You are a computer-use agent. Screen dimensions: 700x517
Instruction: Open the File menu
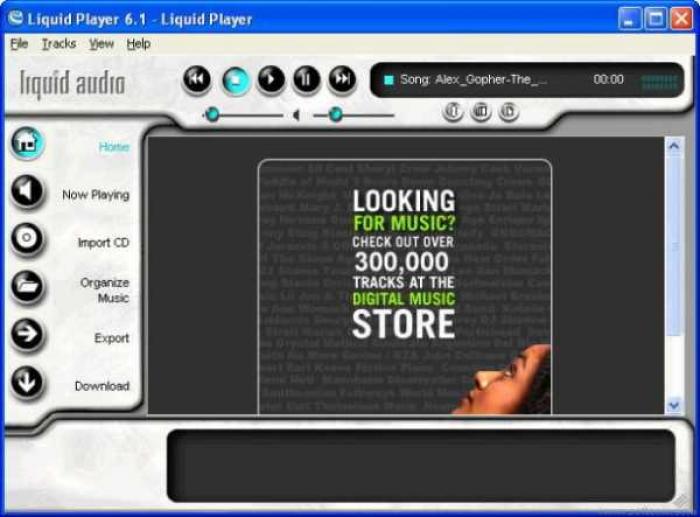click(x=19, y=44)
